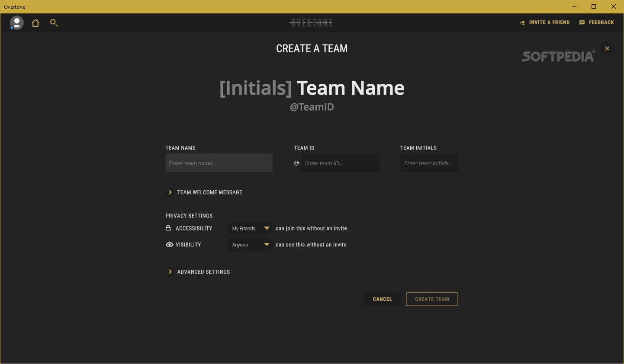Open the Anyone visibility dropdown

pyautogui.click(x=250, y=245)
